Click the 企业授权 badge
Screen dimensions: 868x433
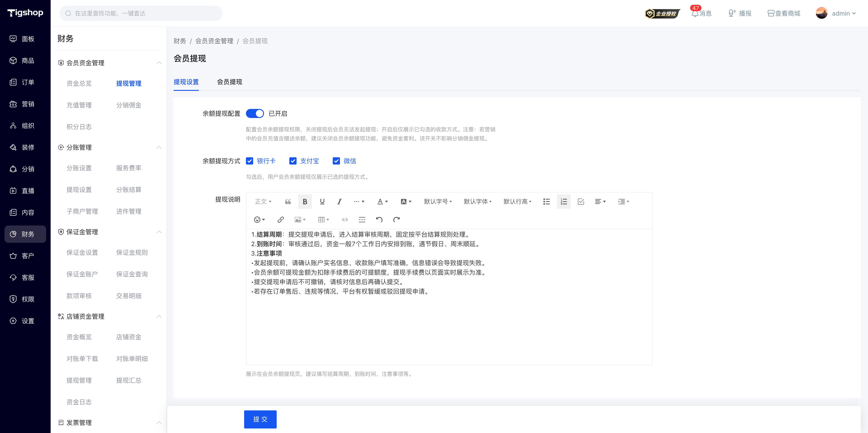click(x=663, y=14)
